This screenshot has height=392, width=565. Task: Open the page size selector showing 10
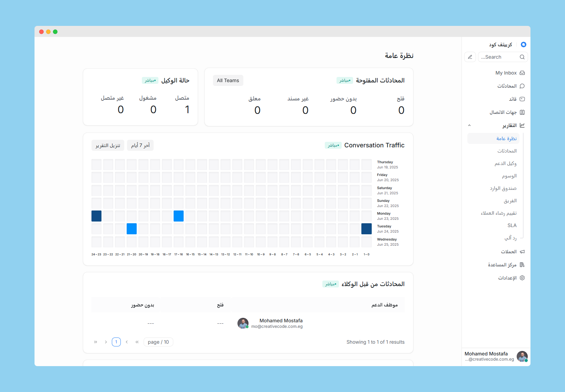coord(158,342)
